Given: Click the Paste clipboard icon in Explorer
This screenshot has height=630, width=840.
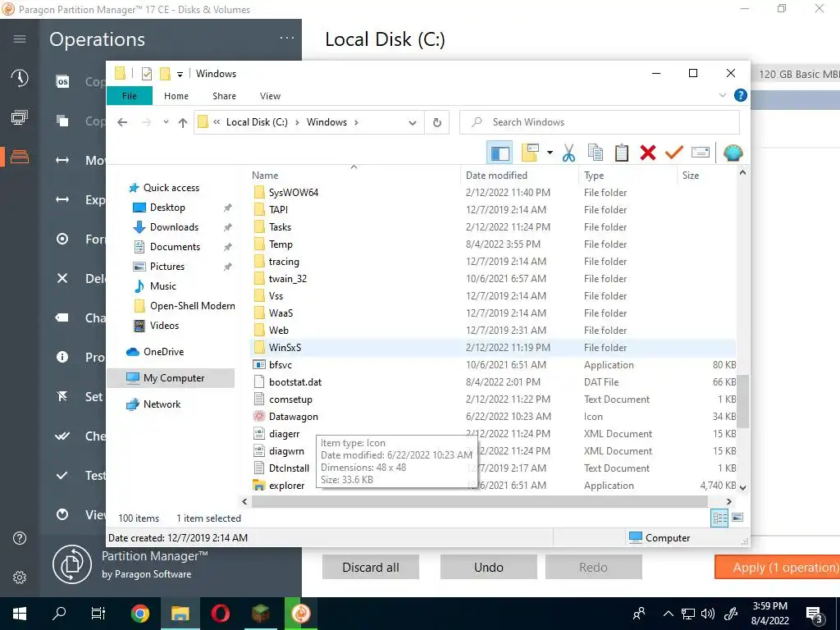Looking at the screenshot, I should point(622,153).
